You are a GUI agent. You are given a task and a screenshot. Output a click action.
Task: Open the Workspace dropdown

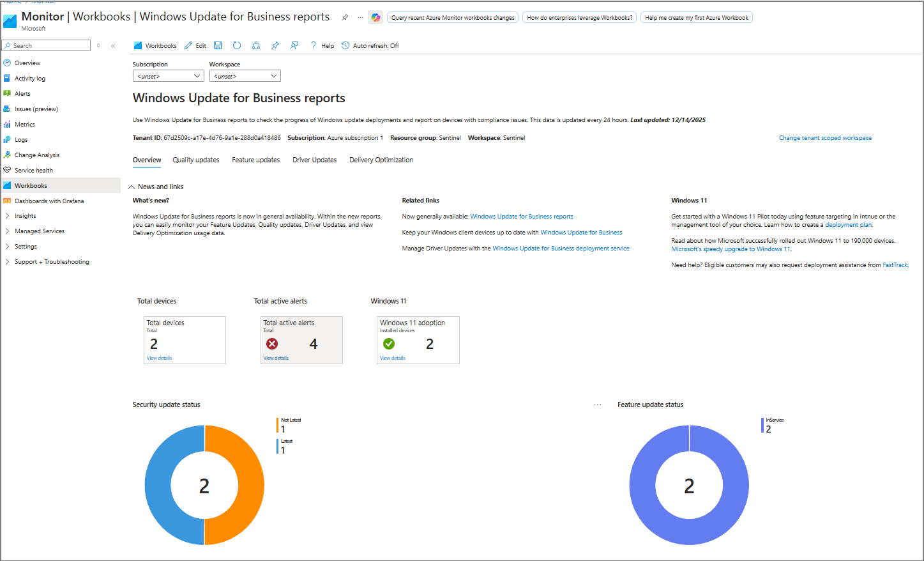pyautogui.click(x=245, y=76)
